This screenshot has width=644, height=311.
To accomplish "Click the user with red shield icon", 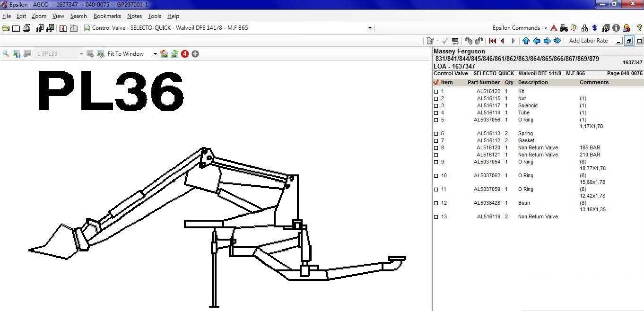I will pos(627,28).
